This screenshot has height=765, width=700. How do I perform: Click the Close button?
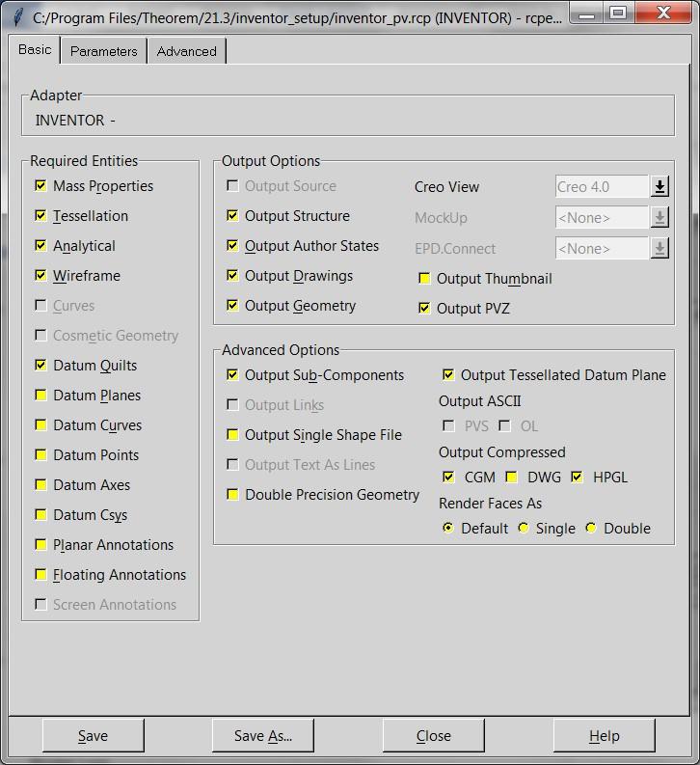[433, 735]
